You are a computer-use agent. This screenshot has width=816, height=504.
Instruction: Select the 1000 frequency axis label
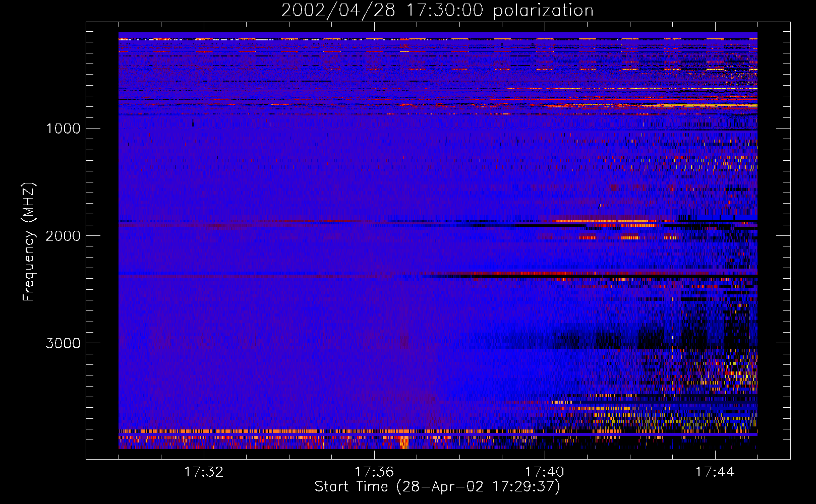tap(63, 129)
